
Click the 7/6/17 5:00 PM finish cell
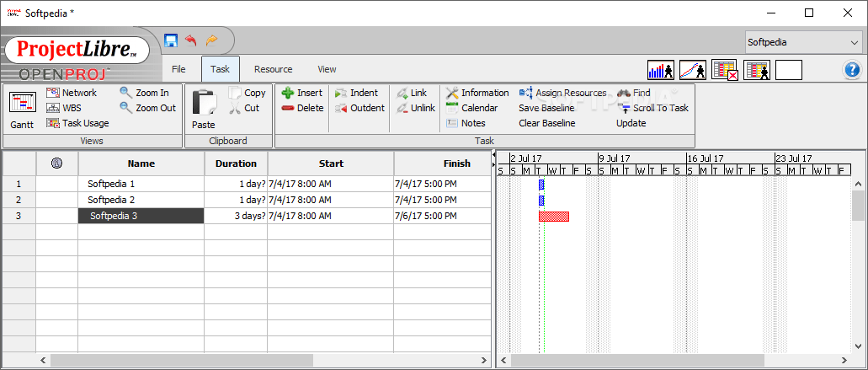coord(442,216)
